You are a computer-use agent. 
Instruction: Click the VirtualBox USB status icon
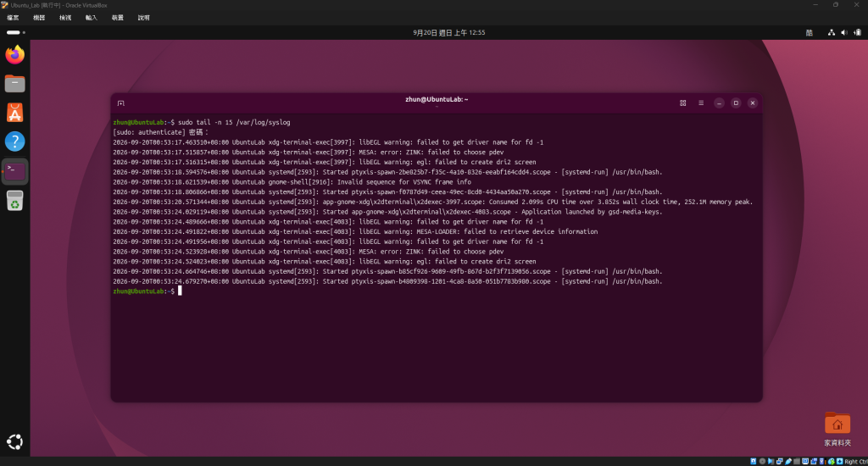click(x=788, y=461)
